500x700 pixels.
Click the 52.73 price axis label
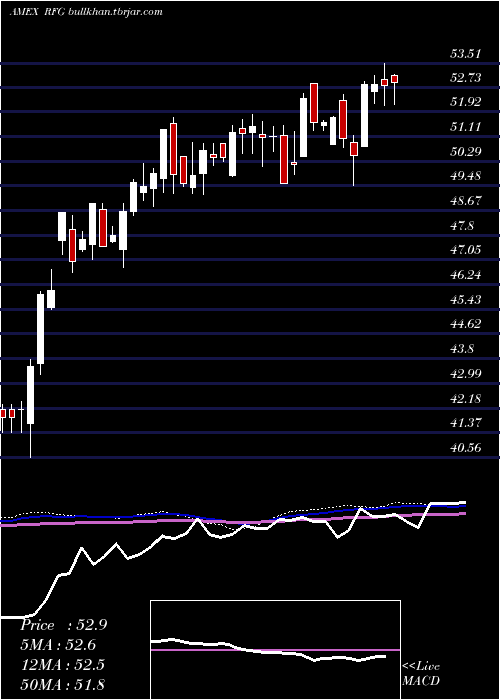click(x=466, y=78)
